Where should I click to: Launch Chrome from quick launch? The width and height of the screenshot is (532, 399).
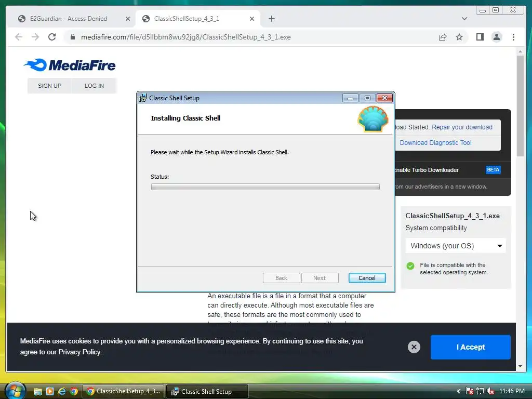click(74, 391)
